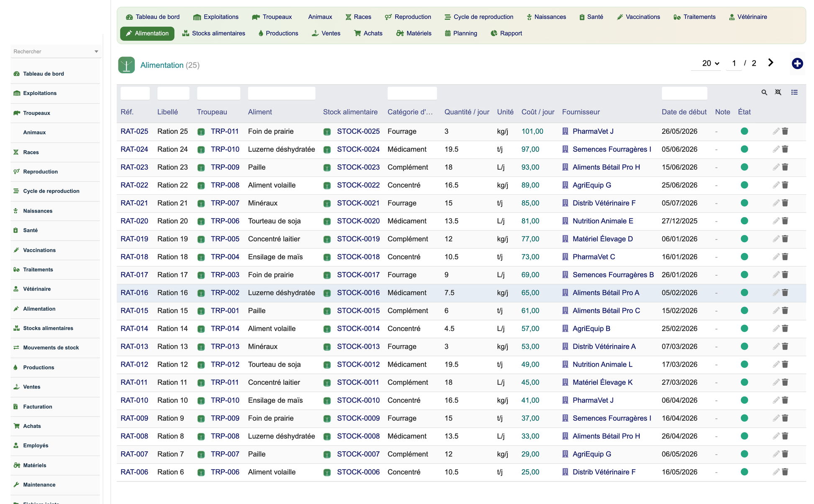
Task: Click the Aliment filter input field
Action: click(x=282, y=93)
